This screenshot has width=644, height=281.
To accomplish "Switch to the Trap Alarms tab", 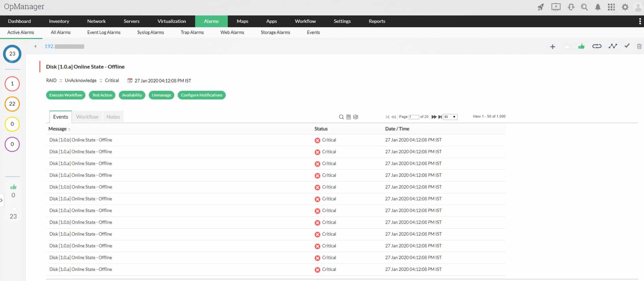I will point(192,33).
